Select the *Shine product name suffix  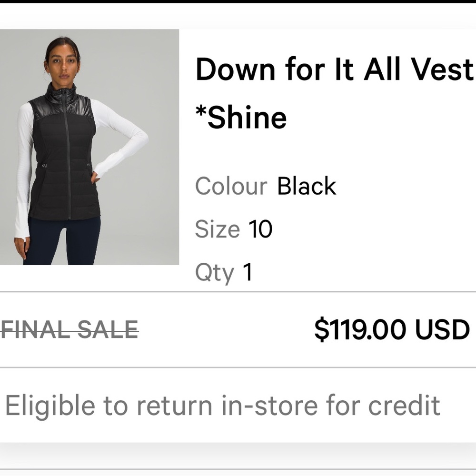tap(241, 116)
